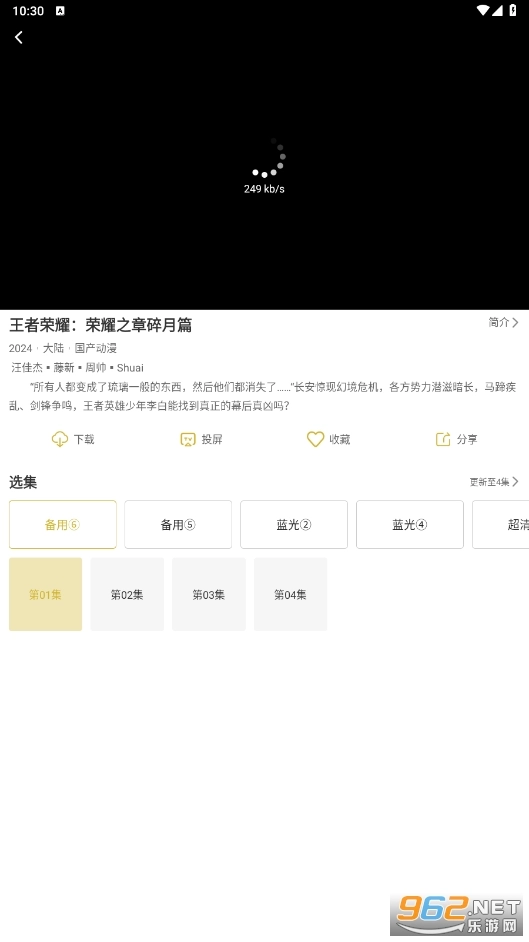Play episode 第03集
529x942 pixels.
(x=209, y=594)
